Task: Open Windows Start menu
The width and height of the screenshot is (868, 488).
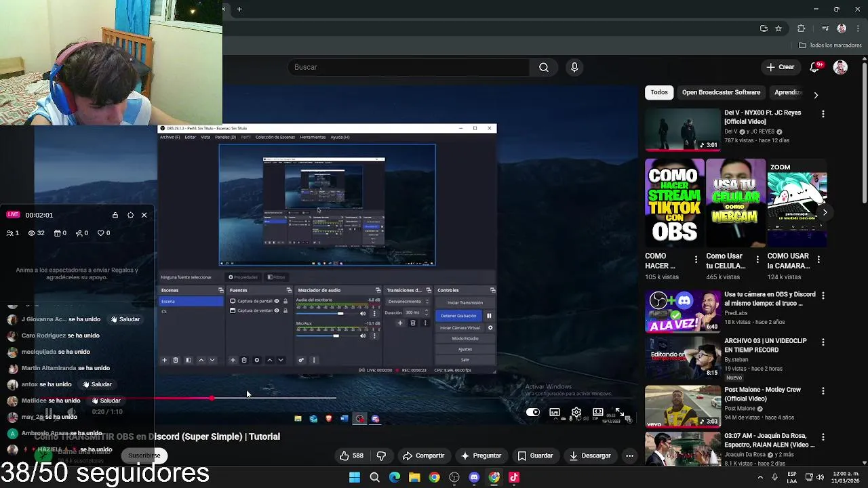Action: click(355, 477)
